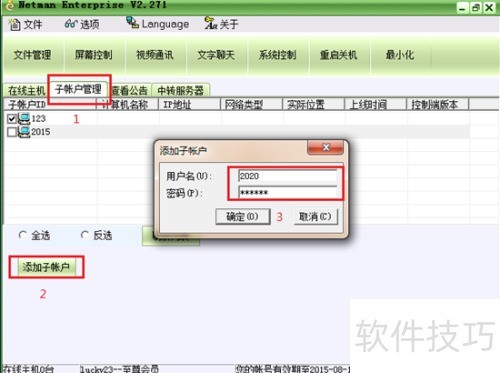This screenshot has height=373, width=500.
Task: Click the 文件 menu icon
Action: 15,24
